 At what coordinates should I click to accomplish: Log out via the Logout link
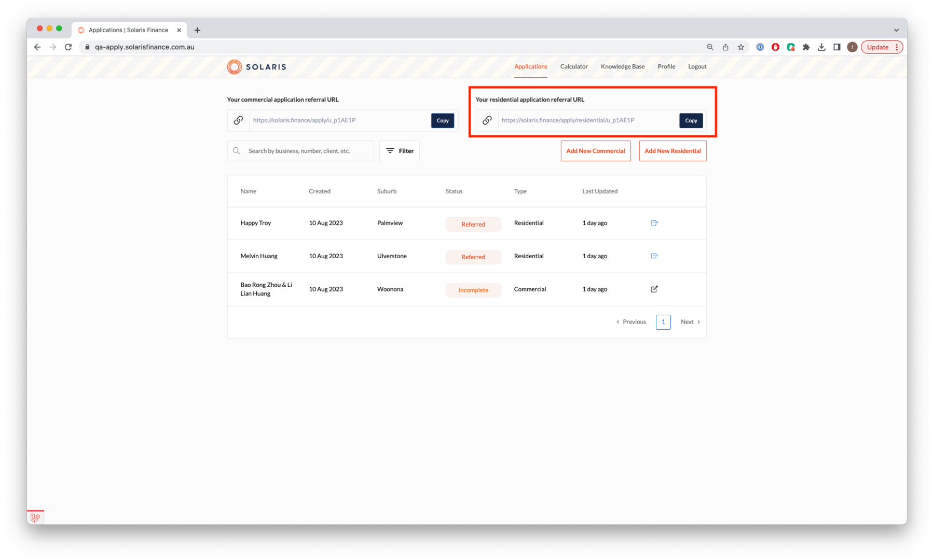[x=697, y=66]
